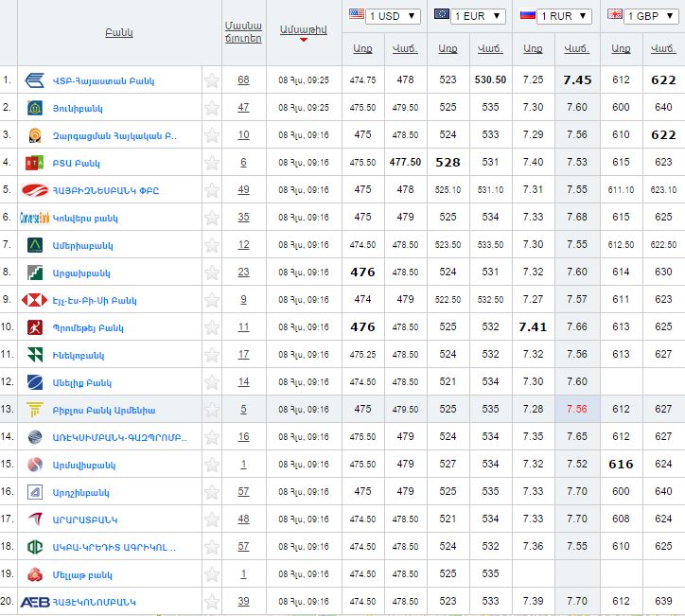
Task: Toggle favorite star for Araratbank row
Action: (212, 519)
